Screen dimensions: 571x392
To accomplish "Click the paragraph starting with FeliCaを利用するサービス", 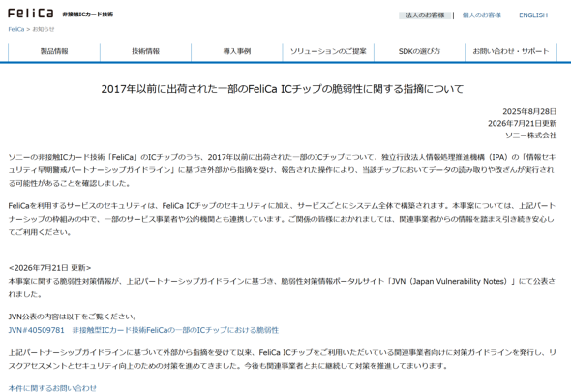I will point(281,219).
